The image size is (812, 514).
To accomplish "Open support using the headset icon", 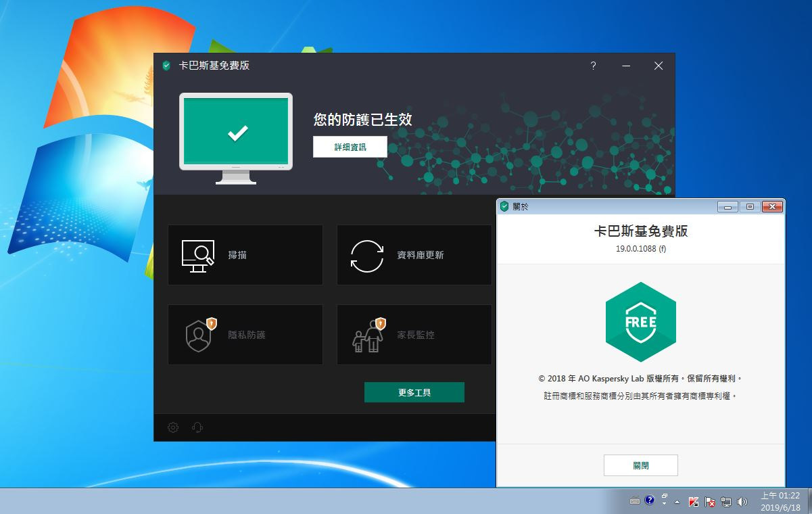I will 196,427.
